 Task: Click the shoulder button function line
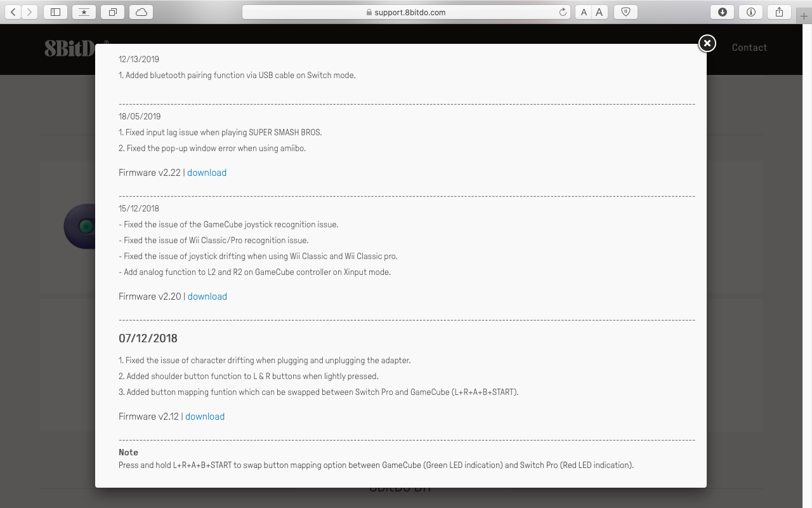[x=249, y=376]
